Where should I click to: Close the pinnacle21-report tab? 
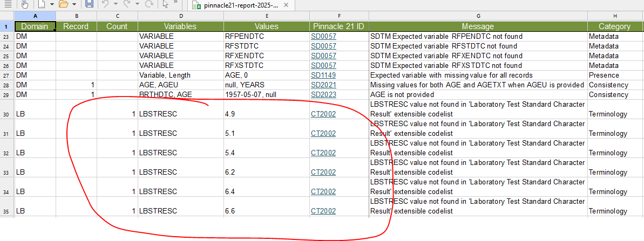tap(286, 6)
